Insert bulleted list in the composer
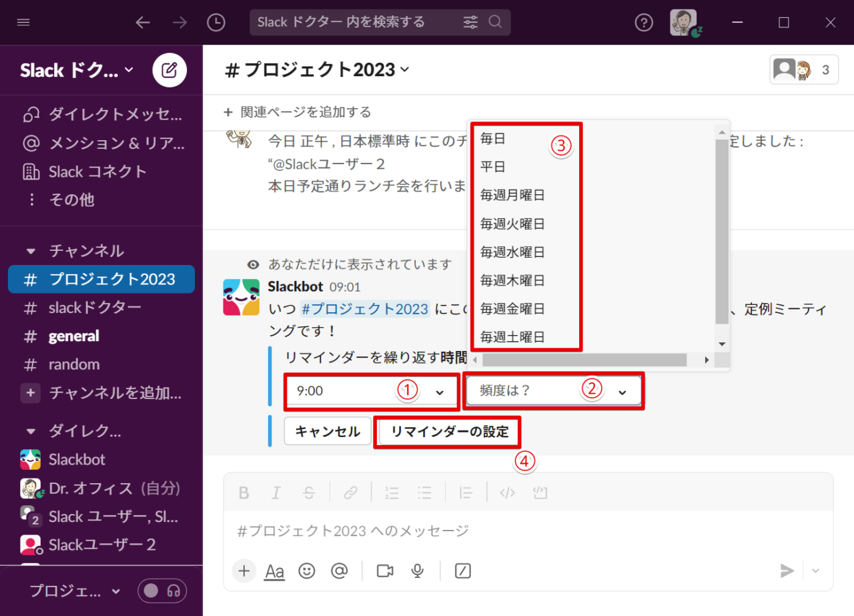Image resolution: width=854 pixels, height=616 pixels. pyautogui.click(x=424, y=493)
